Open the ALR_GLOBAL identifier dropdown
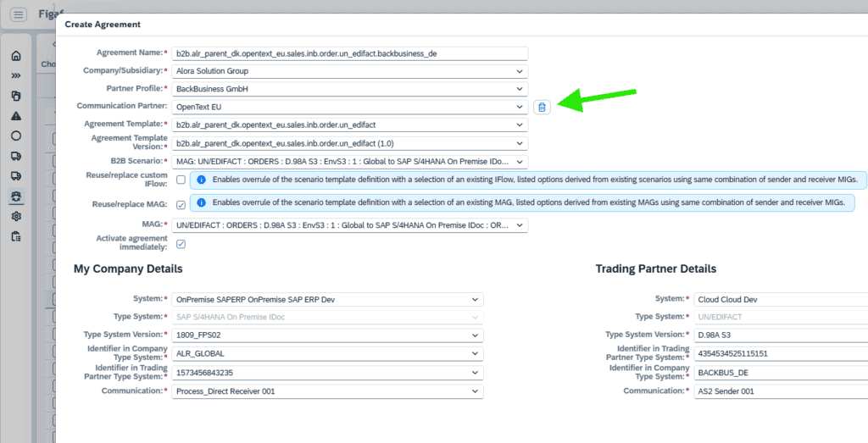Screen dimensions: 868x443 point(328,354)
